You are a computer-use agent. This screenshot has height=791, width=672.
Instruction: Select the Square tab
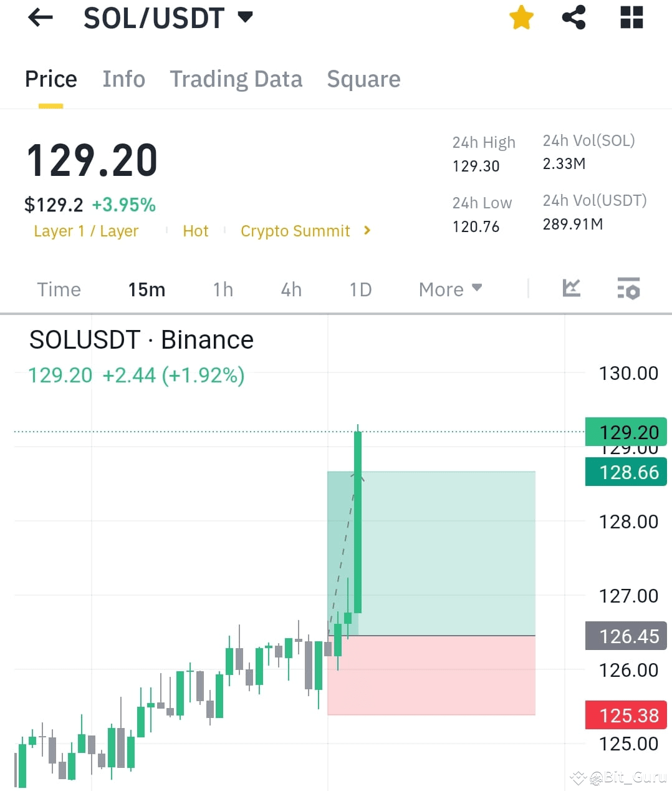click(363, 79)
